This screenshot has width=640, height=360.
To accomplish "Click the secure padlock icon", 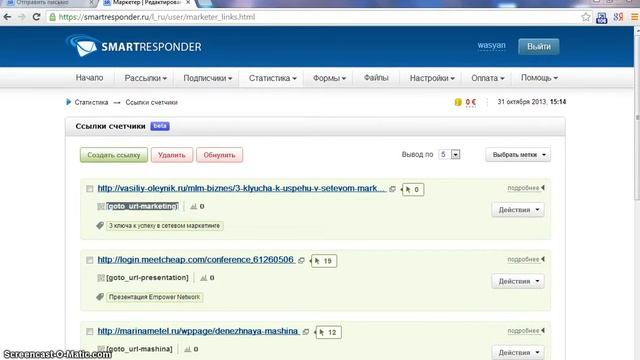I will tap(52, 17).
